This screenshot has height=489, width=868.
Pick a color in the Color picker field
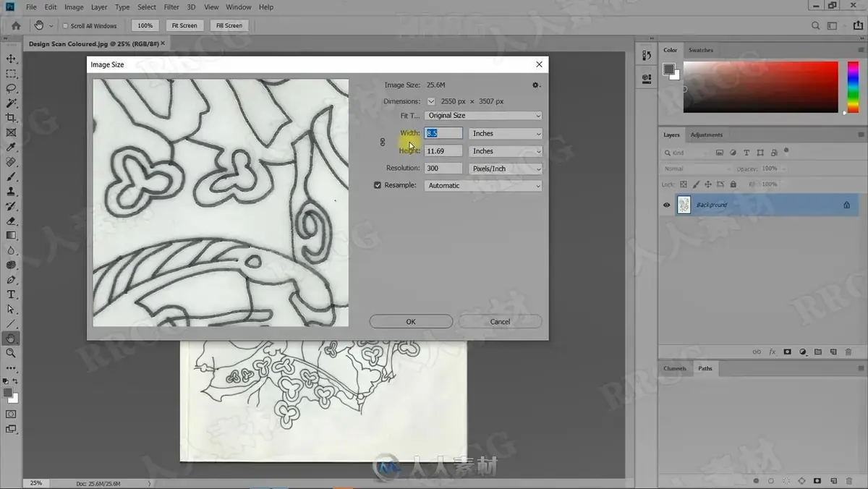pyautogui.click(x=760, y=87)
